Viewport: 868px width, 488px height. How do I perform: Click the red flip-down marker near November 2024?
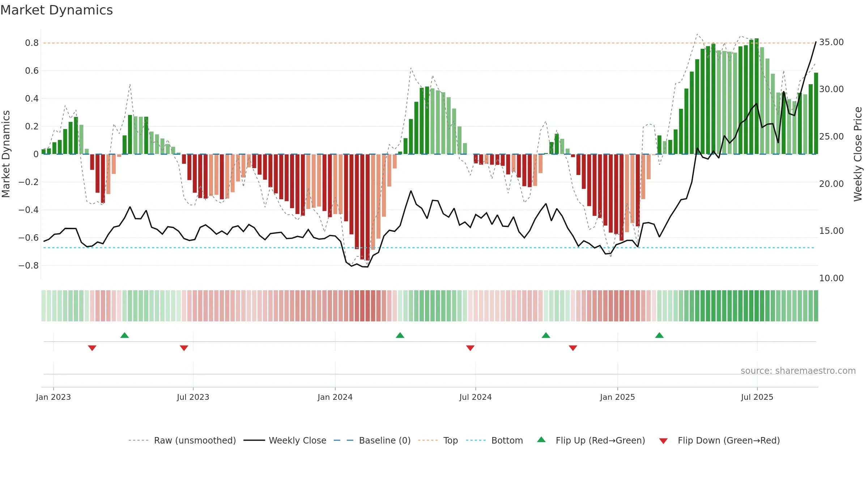click(573, 348)
